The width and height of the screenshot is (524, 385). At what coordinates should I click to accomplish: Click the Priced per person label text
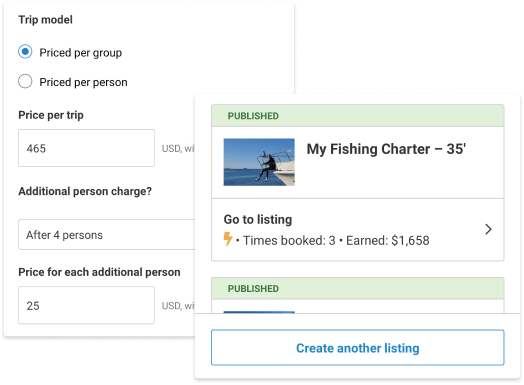(x=83, y=82)
